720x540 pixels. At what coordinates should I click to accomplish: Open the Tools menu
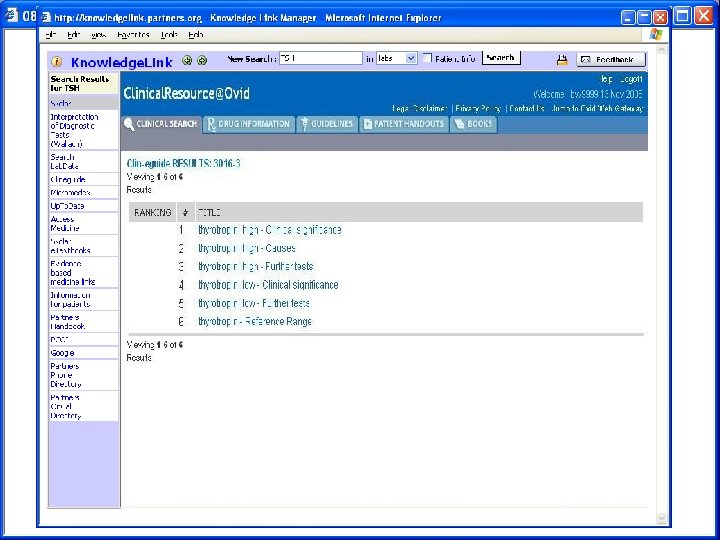pos(169,35)
